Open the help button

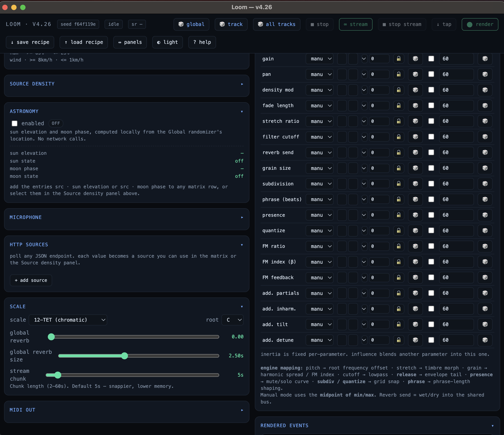click(202, 42)
